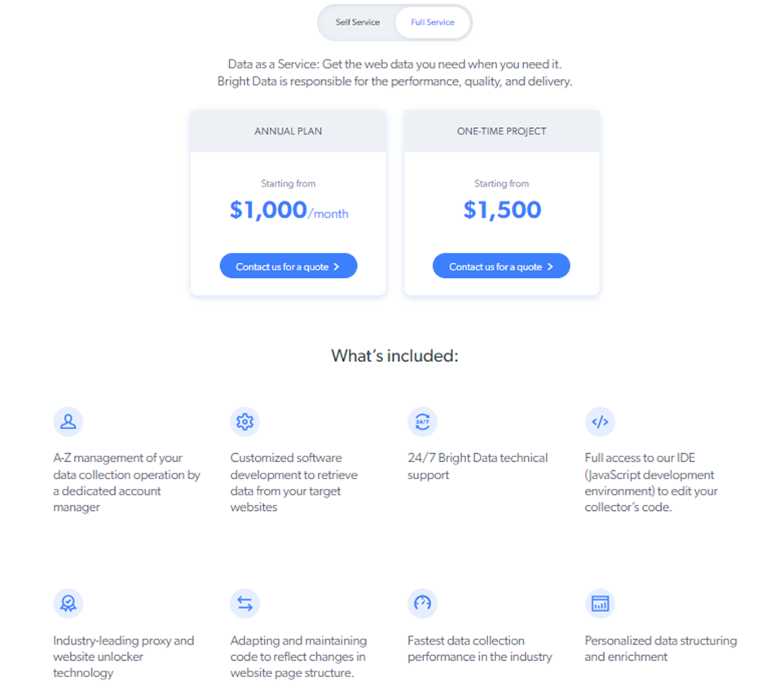Select the customized software development gear icon

(244, 421)
